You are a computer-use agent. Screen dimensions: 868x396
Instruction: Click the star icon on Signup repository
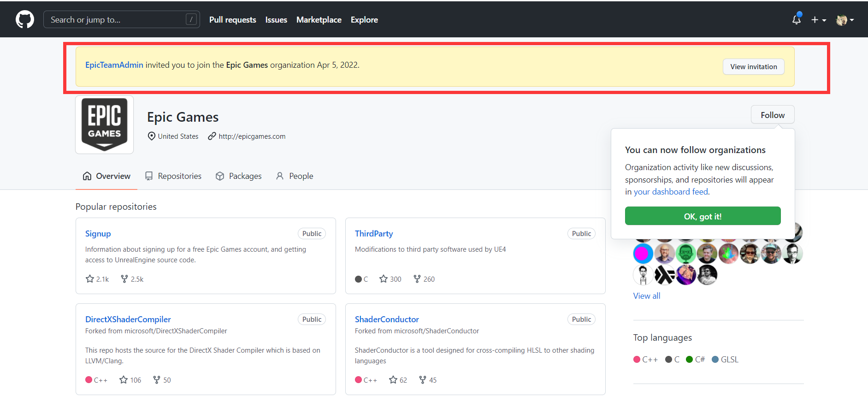pos(90,279)
